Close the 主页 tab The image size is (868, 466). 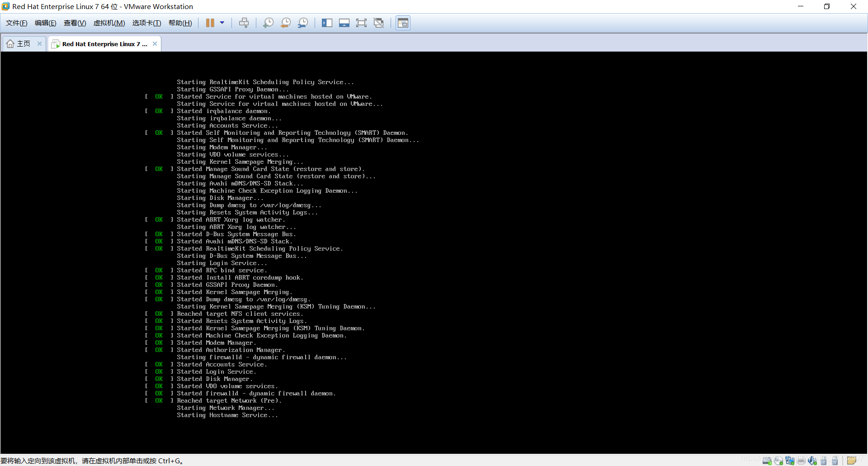click(39, 44)
